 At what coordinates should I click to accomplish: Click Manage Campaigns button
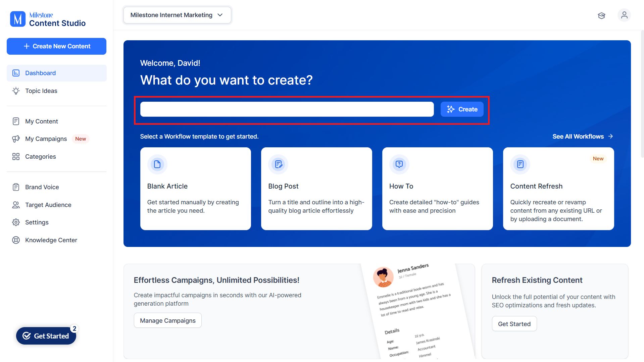tap(168, 320)
